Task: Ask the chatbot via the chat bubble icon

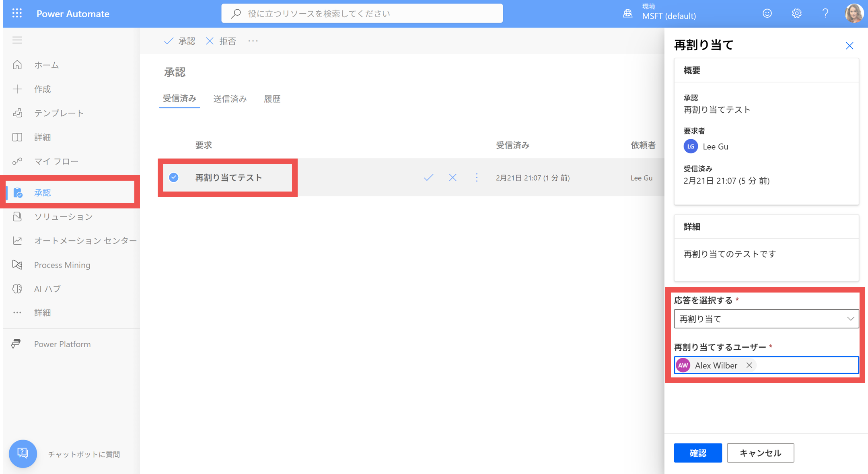Action: [x=23, y=453]
